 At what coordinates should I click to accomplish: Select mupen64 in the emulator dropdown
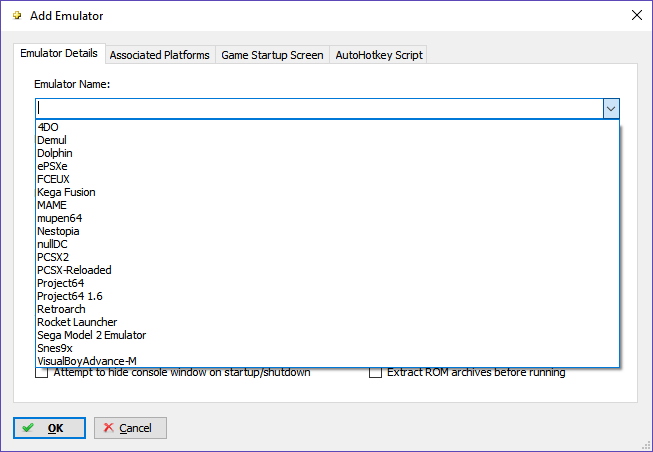[x=327, y=218]
